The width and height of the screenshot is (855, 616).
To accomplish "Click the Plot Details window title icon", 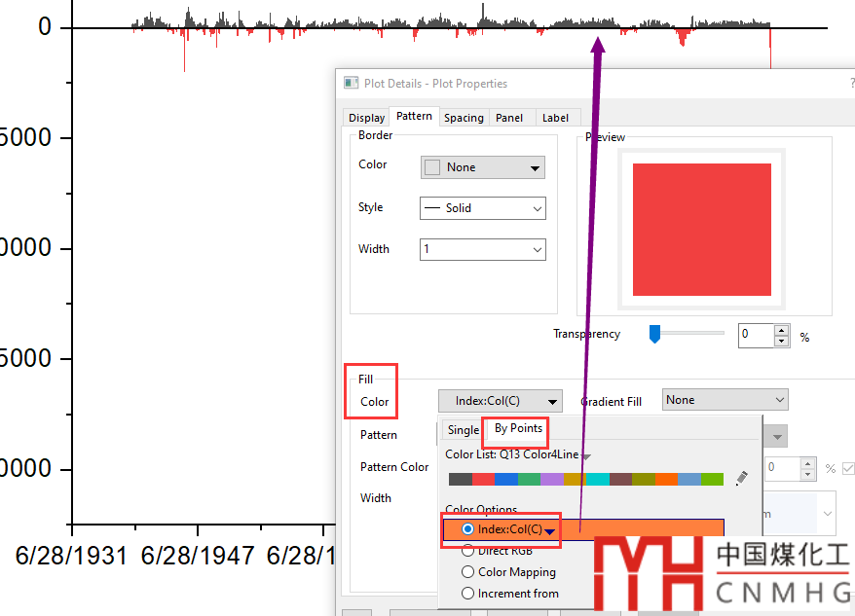I will pos(351,84).
